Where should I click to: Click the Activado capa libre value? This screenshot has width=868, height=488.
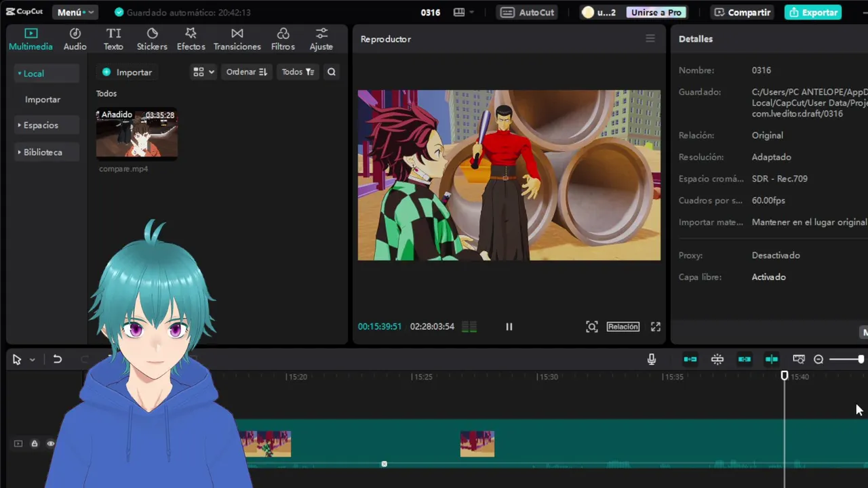click(x=768, y=277)
